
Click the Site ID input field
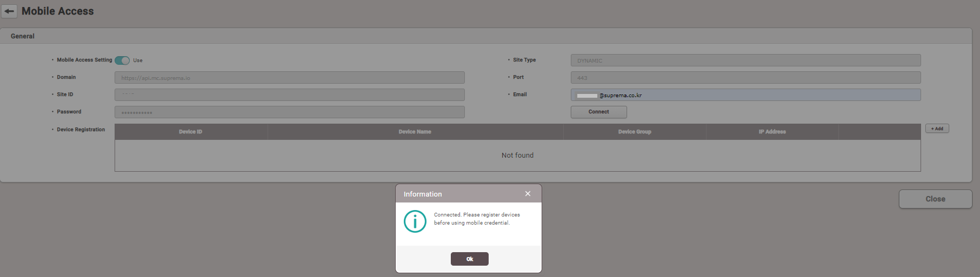289,95
